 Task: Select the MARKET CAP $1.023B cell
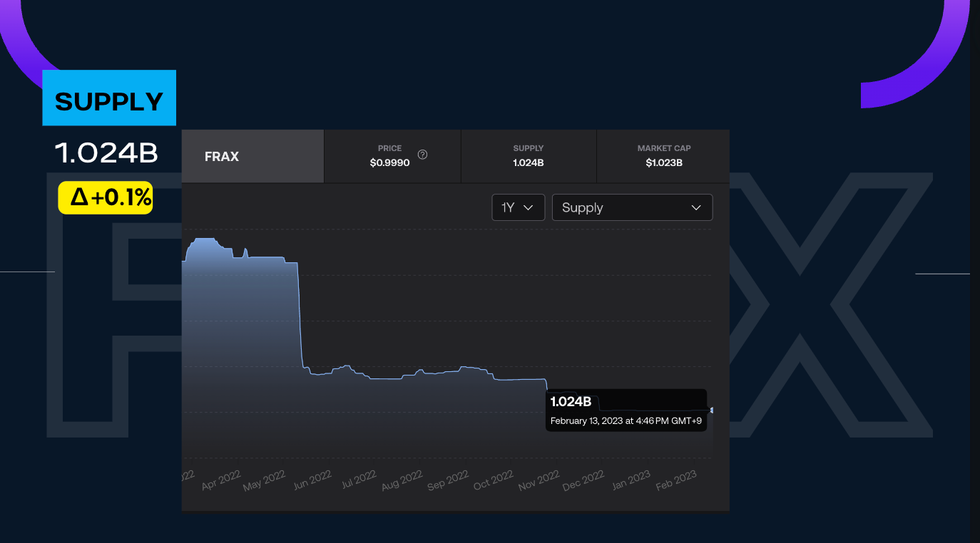663,156
